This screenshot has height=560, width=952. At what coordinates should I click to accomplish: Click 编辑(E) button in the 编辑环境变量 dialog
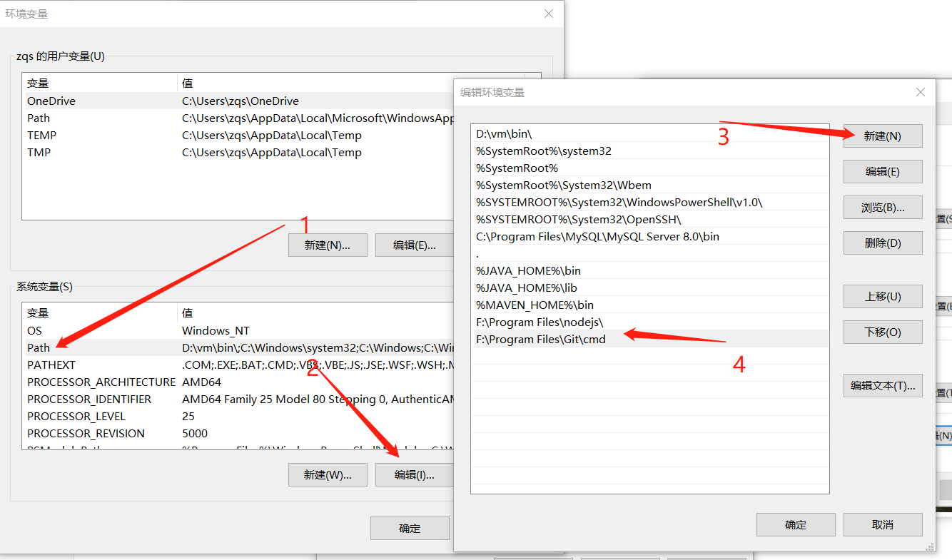(x=883, y=171)
